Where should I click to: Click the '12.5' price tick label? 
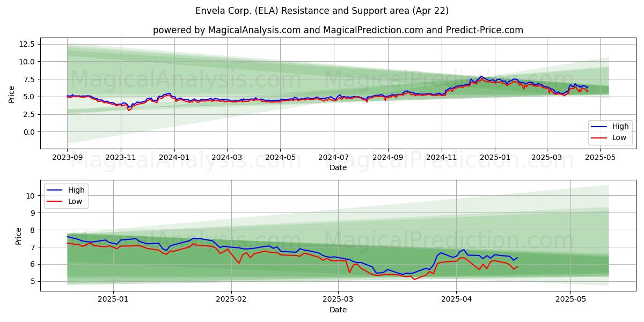[x=27, y=44]
